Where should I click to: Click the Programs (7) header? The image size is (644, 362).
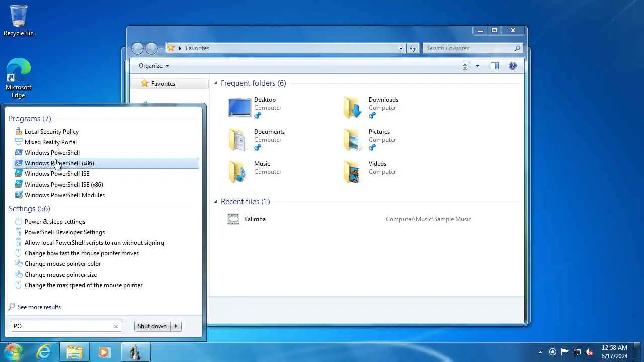(x=30, y=119)
